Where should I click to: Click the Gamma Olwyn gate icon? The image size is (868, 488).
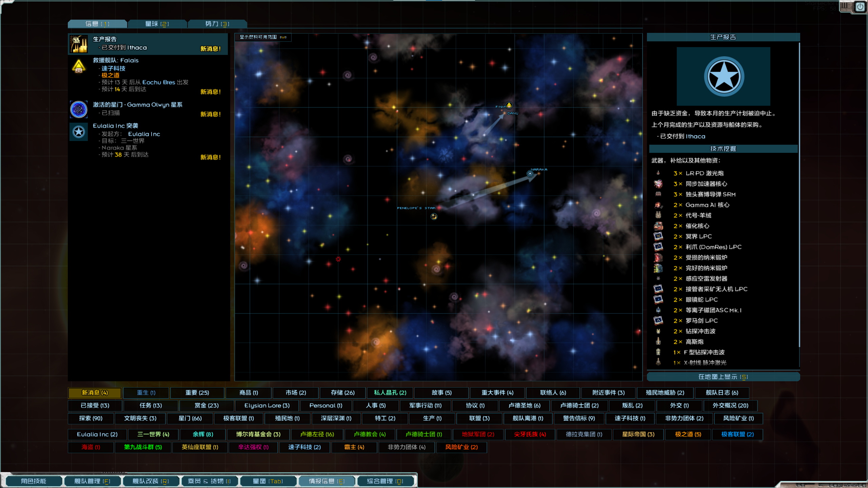(x=79, y=109)
